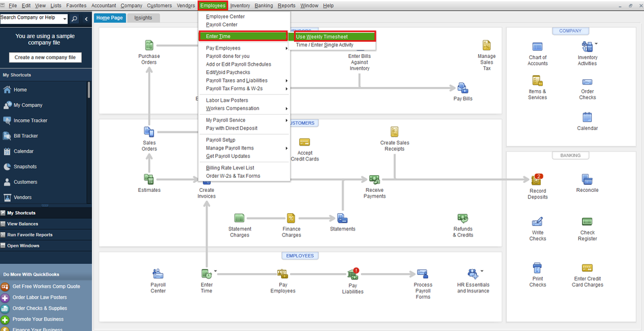Click Get Free Workers Comp Quote link
The width and height of the screenshot is (644, 331).
pos(46,287)
